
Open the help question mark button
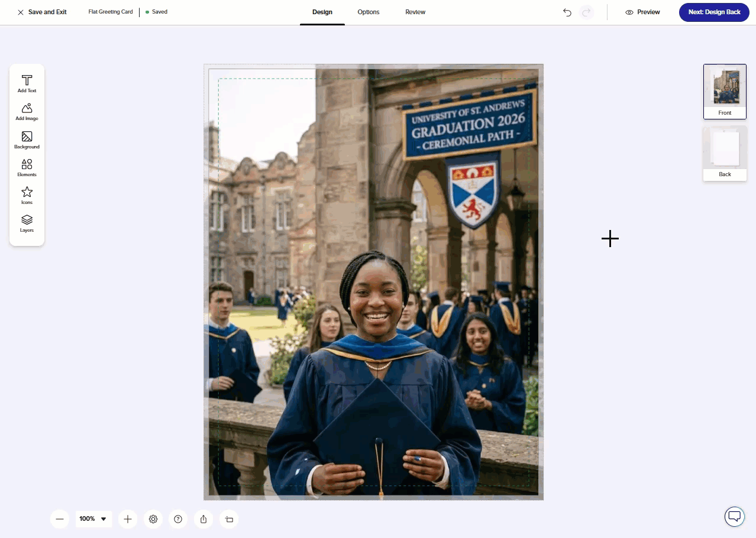[178, 519]
